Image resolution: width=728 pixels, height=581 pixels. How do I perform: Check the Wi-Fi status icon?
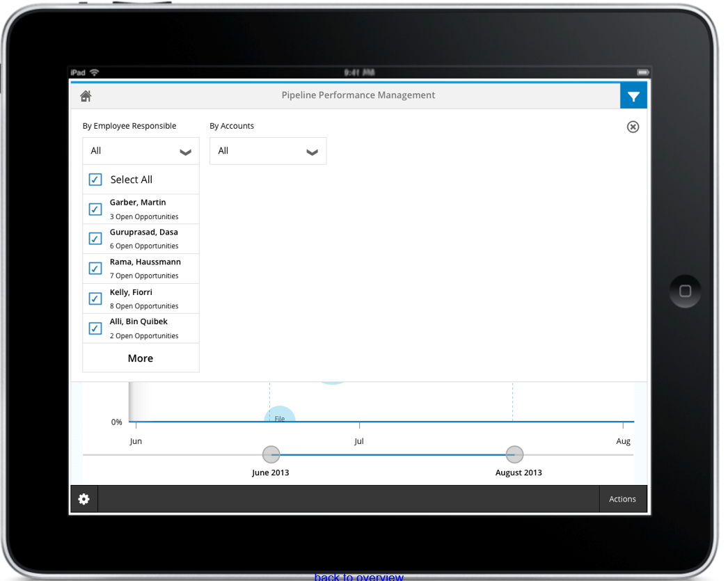95,72
